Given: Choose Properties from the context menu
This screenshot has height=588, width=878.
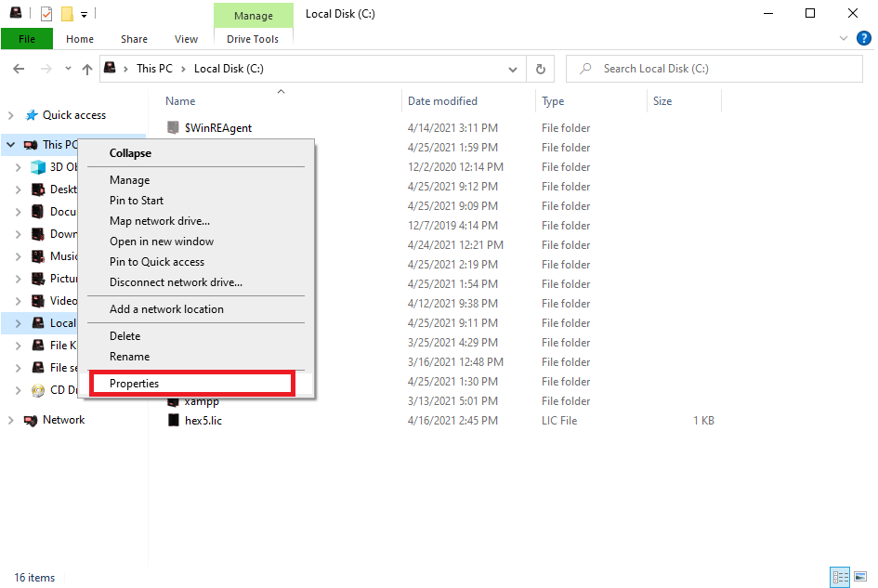Looking at the screenshot, I should point(135,384).
